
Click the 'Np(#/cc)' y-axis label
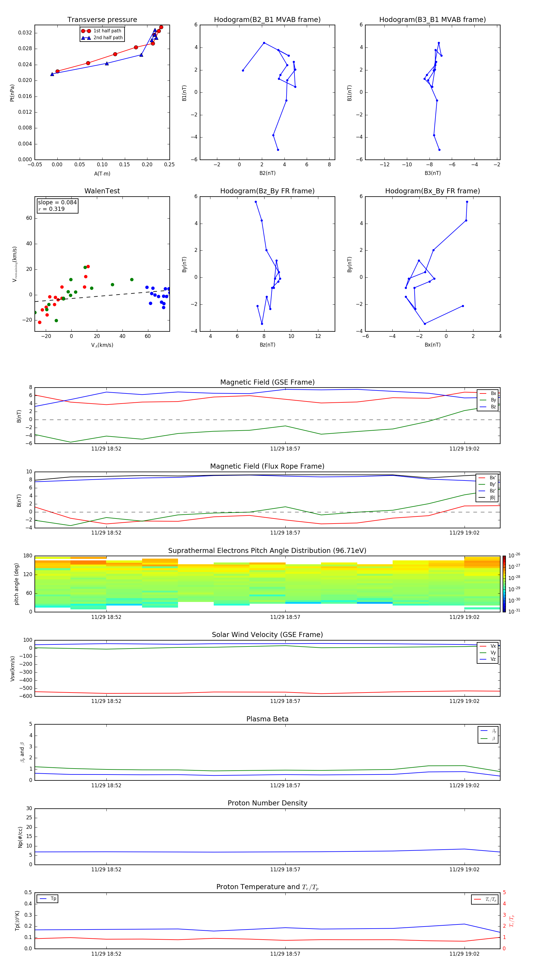coord(20,837)
